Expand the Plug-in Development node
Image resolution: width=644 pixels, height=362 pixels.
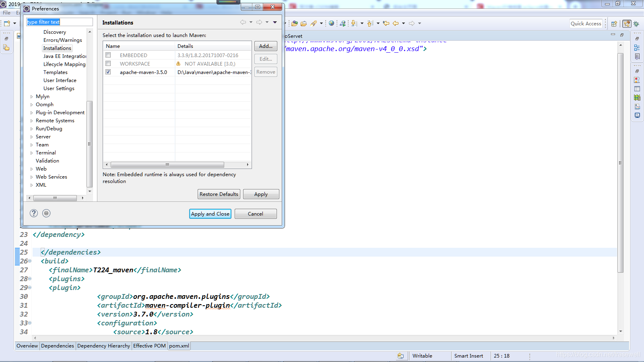click(31, 113)
